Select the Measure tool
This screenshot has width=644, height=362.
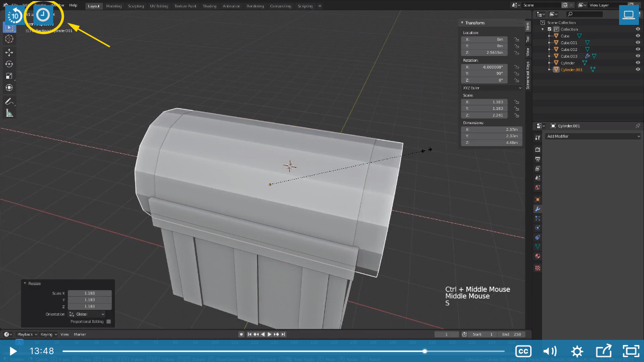pos(9,113)
